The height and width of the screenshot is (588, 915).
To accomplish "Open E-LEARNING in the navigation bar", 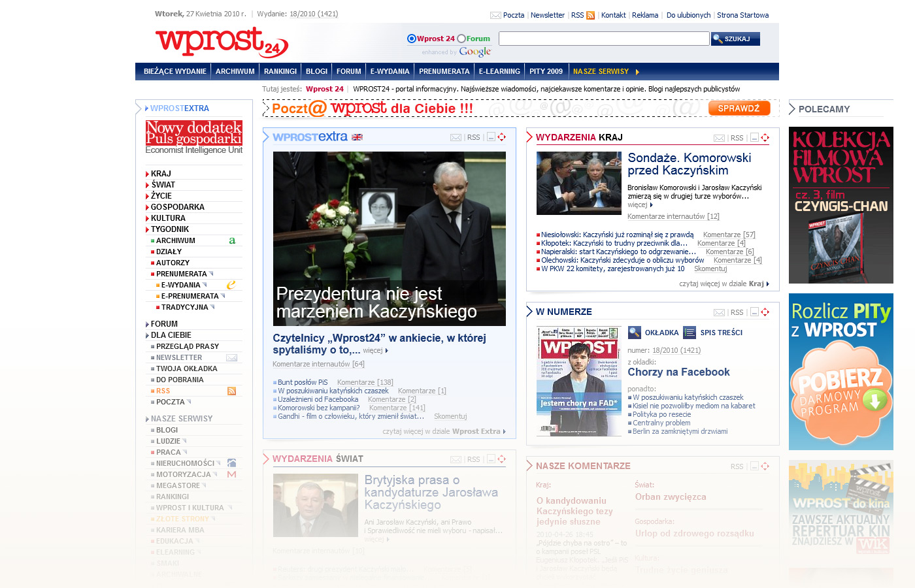I will click(499, 71).
